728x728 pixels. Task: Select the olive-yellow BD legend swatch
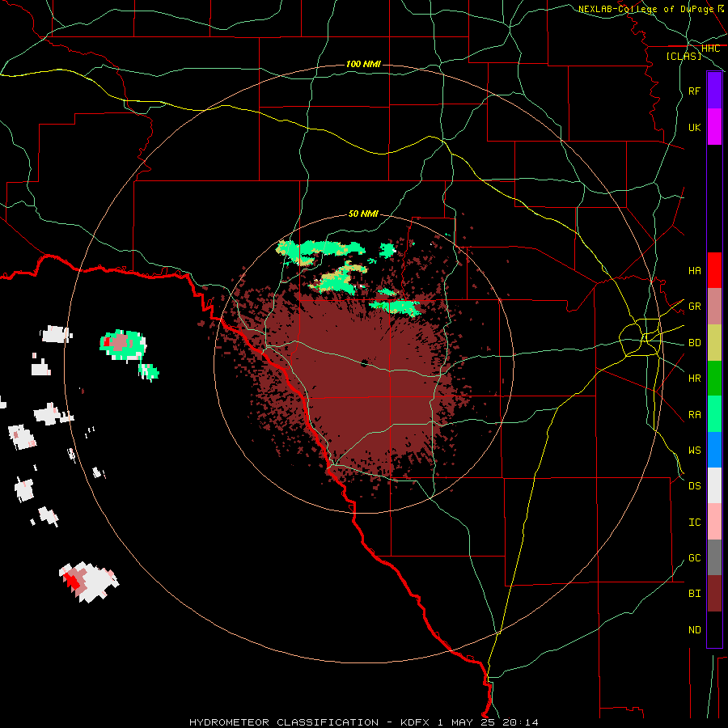click(x=714, y=343)
